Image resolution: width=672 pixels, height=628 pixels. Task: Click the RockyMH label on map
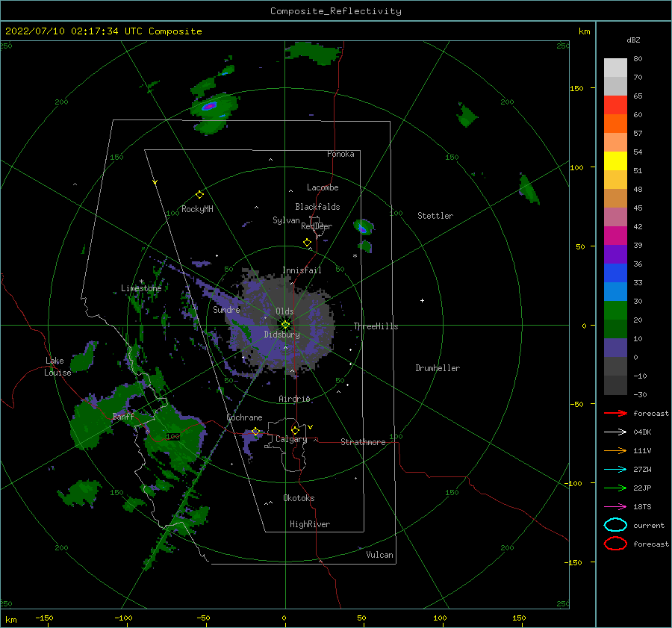tap(197, 209)
